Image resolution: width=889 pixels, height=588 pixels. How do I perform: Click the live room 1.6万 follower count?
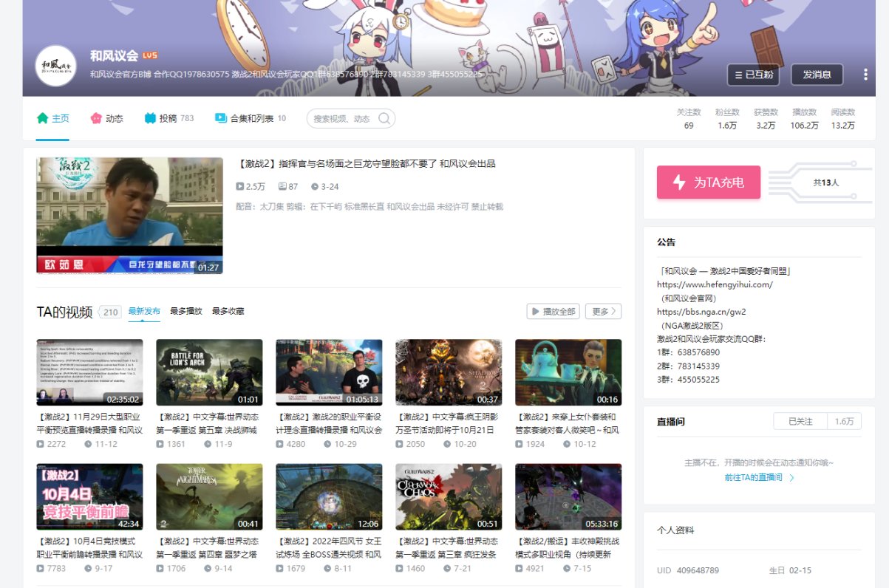click(x=844, y=421)
